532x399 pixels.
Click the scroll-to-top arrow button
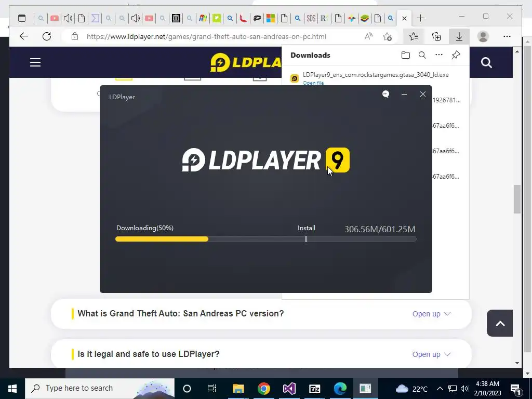[500, 323]
